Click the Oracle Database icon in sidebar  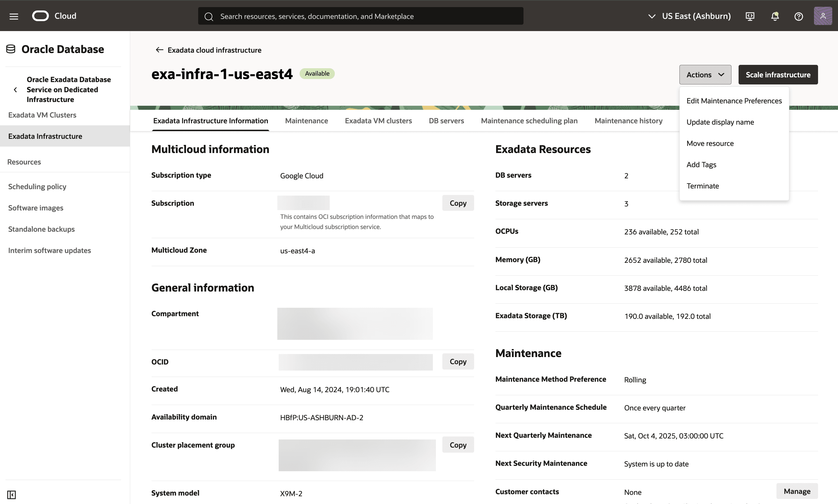(10, 49)
